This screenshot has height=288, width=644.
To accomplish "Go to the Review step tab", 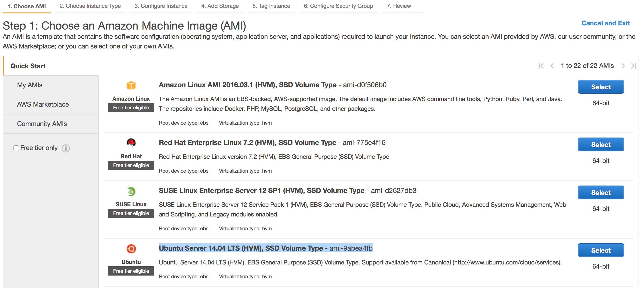I will tap(398, 6).
